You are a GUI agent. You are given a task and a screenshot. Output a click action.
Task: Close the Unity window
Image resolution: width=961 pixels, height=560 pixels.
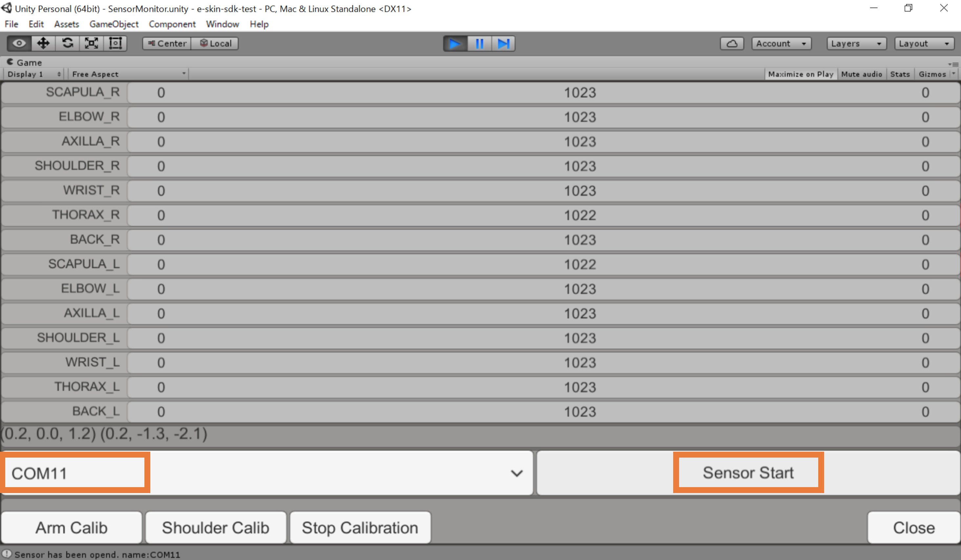pos(944,8)
